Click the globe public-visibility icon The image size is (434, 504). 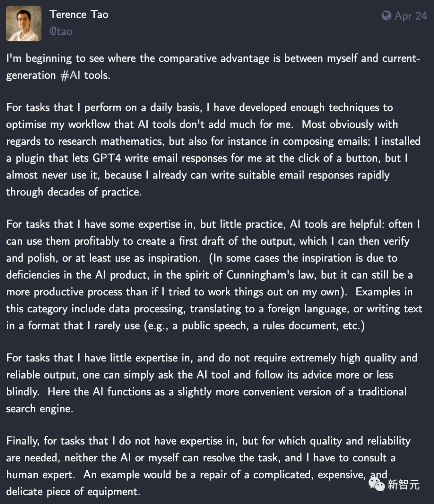click(x=386, y=16)
